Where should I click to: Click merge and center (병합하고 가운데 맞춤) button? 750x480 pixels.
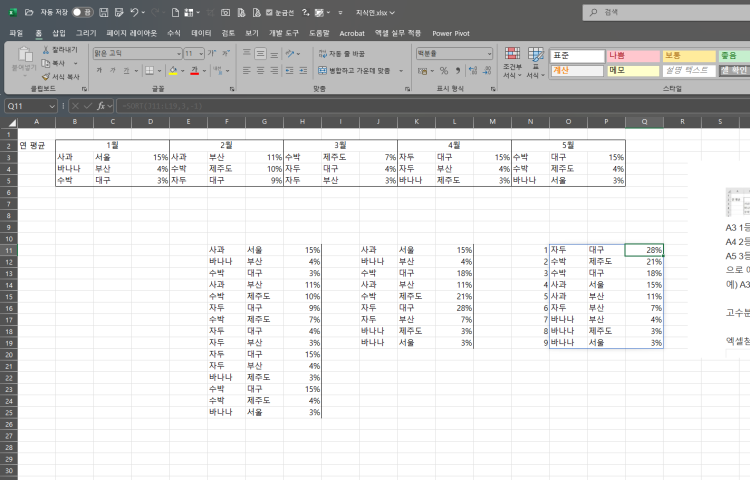(x=349, y=71)
